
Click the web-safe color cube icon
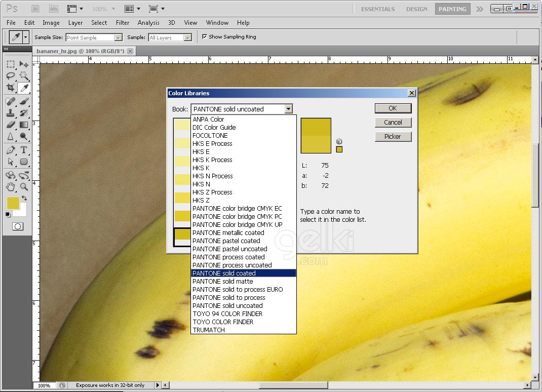(x=339, y=141)
